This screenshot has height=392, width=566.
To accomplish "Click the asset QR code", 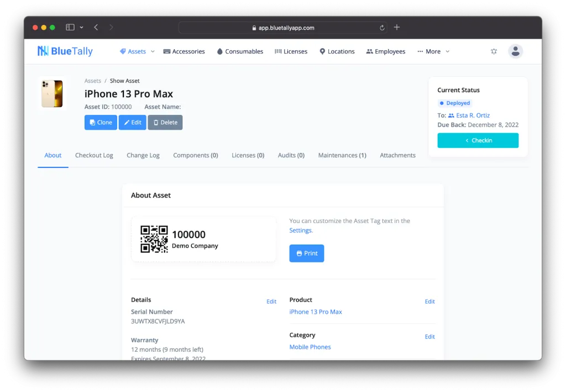I will coord(154,239).
